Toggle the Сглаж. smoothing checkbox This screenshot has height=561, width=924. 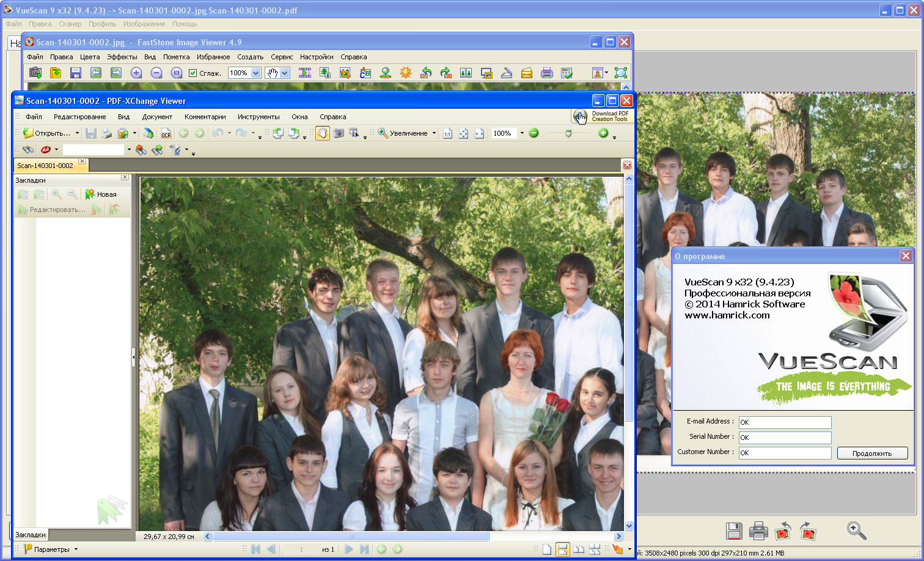(193, 73)
